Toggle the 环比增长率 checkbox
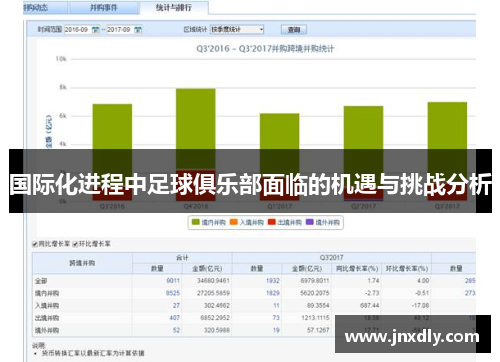This screenshot has height=362, width=500. click(75, 244)
